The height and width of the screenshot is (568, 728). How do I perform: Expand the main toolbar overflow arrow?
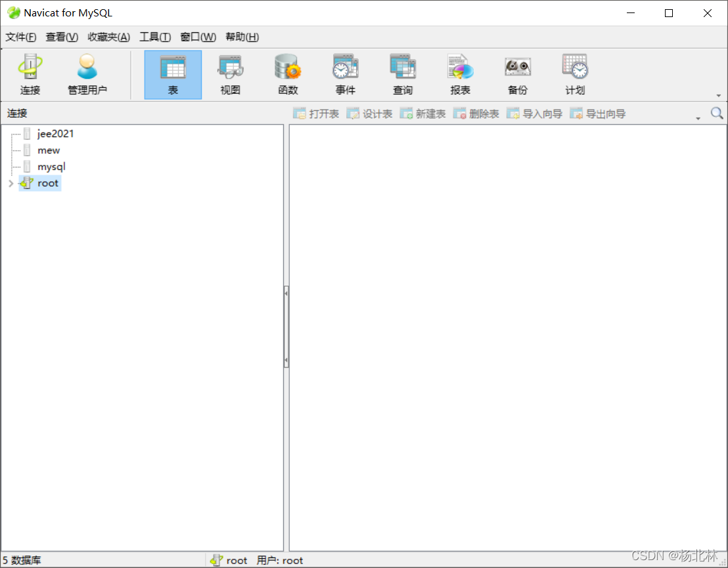(718, 96)
